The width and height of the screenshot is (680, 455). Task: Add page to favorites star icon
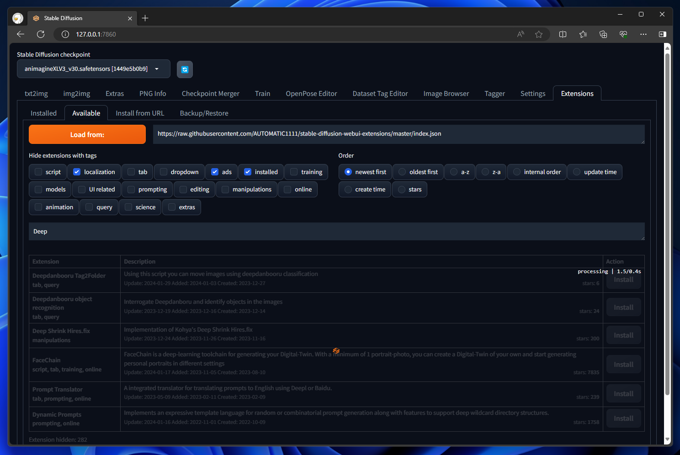(x=539, y=34)
